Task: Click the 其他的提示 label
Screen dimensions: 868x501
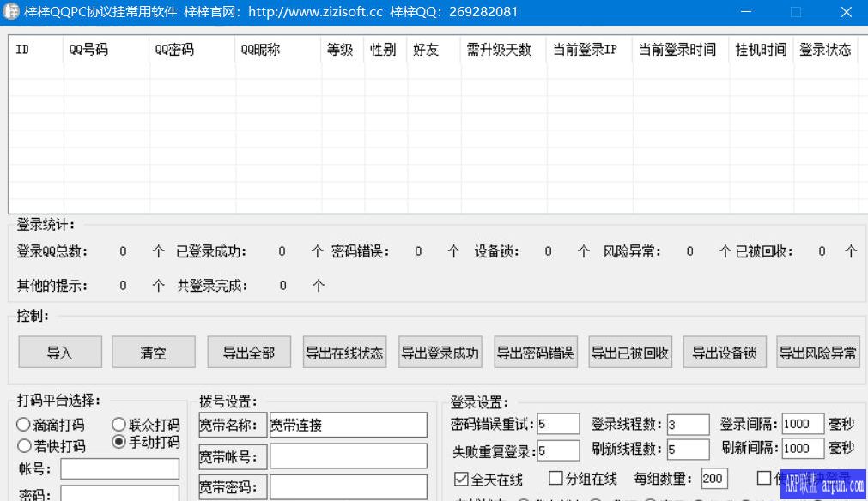Action: (x=52, y=286)
